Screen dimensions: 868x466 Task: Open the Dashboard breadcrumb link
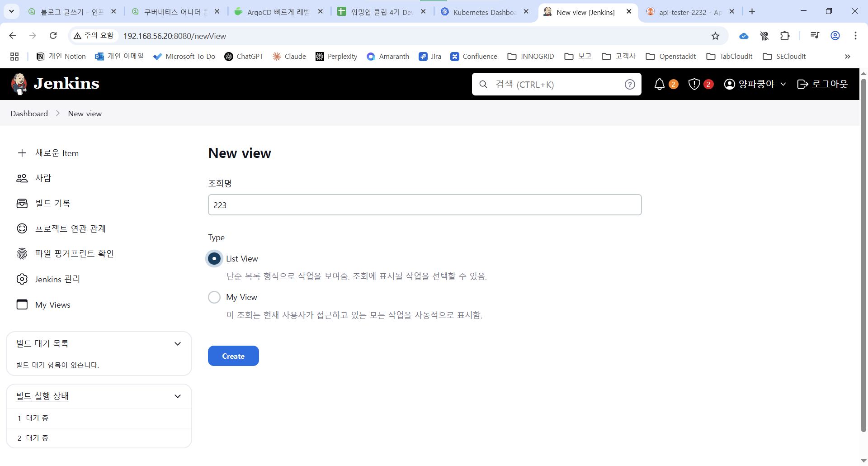tap(29, 114)
